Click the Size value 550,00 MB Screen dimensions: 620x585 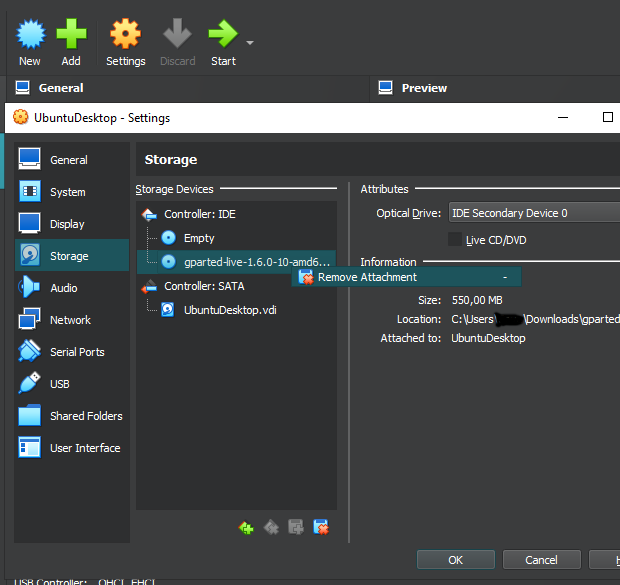pyautogui.click(x=477, y=300)
